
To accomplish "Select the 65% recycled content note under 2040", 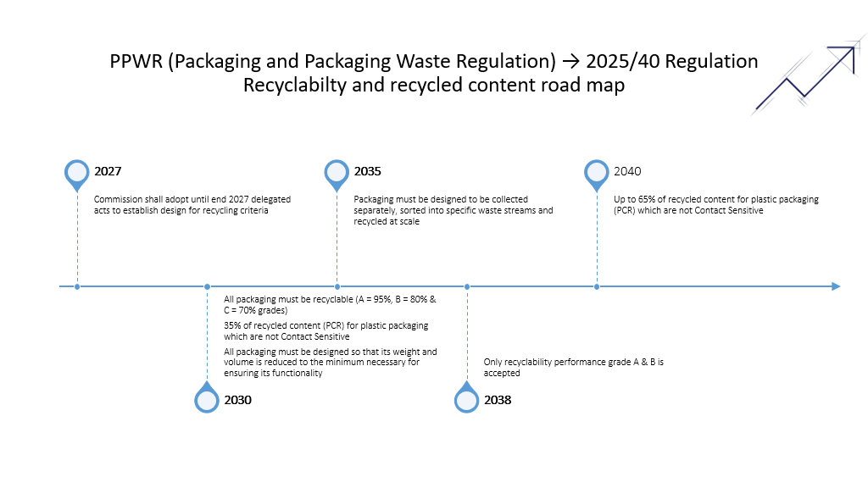I will point(717,205).
